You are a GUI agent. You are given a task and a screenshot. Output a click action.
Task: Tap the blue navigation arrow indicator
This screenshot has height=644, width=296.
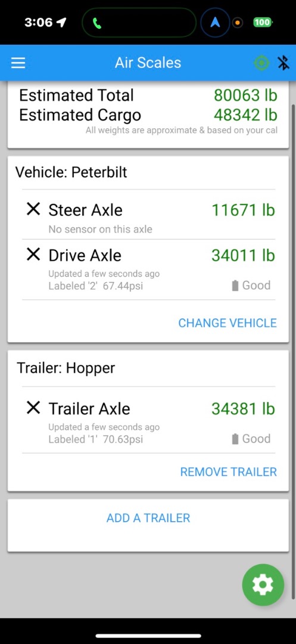[x=215, y=23]
